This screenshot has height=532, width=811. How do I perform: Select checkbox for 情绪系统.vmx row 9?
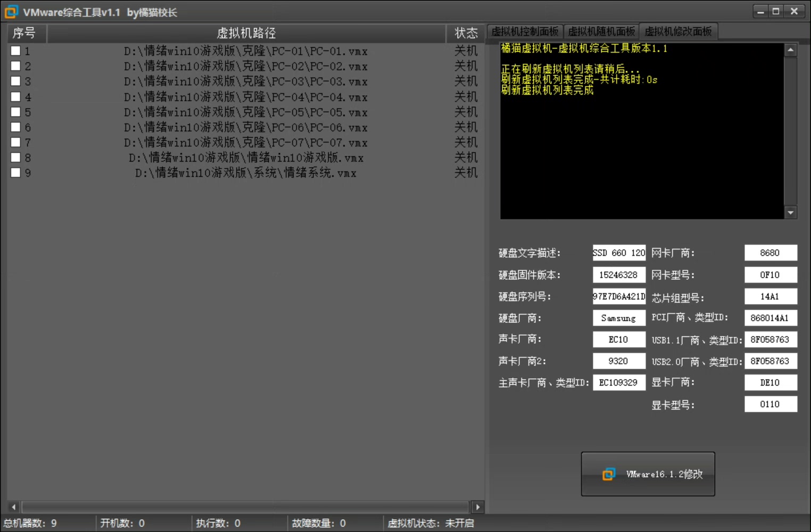[x=16, y=173]
